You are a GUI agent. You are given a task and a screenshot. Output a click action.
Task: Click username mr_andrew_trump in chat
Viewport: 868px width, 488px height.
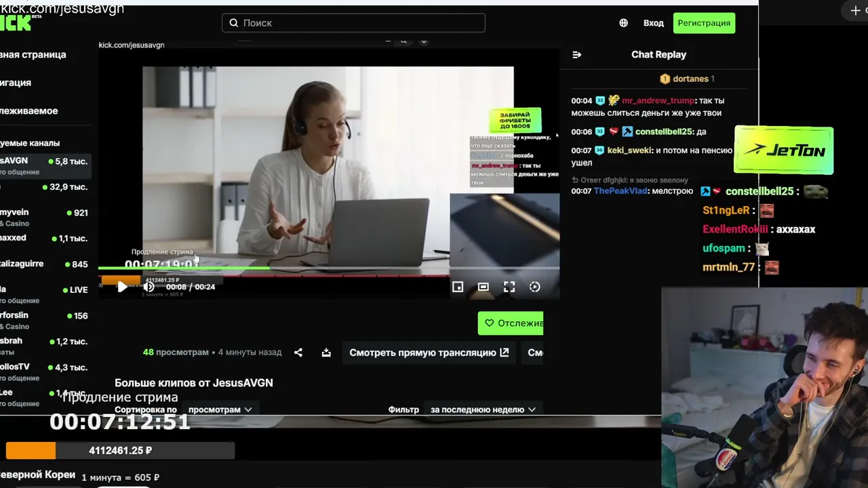[658, 101]
